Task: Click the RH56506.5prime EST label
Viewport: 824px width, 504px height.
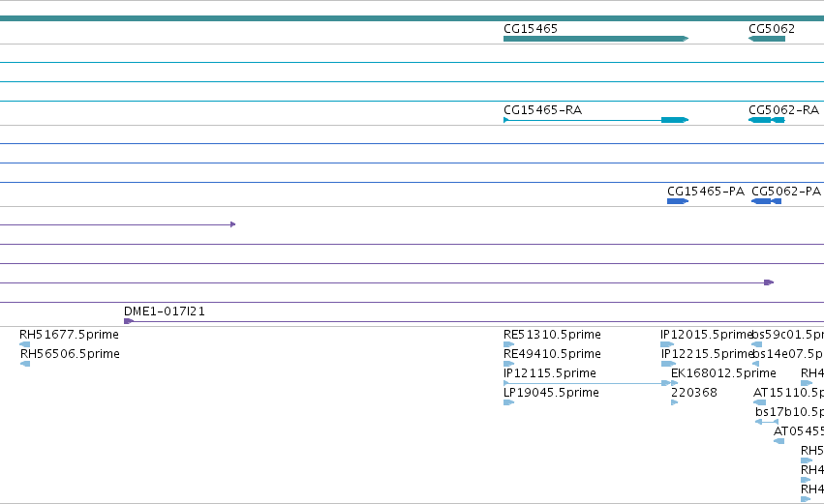Action: pyautogui.click(x=70, y=354)
